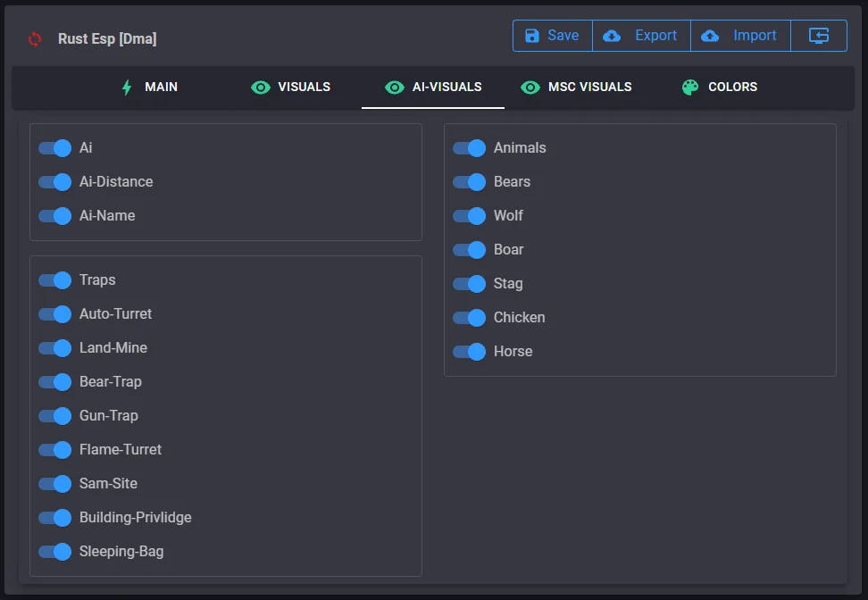Image resolution: width=868 pixels, height=600 pixels.
Task: Disable the Ai-Distance toggle
Action: point(55,182)
